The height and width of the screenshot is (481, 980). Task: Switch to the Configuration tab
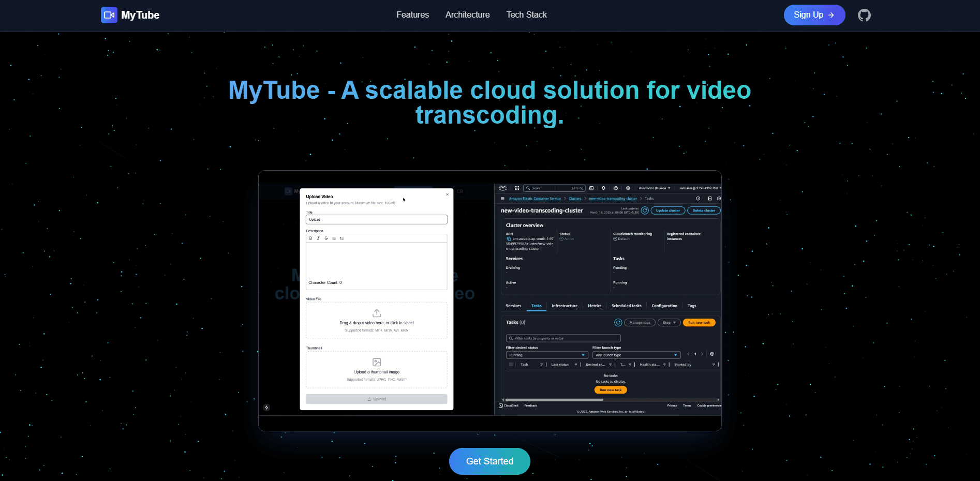(664, 306)
